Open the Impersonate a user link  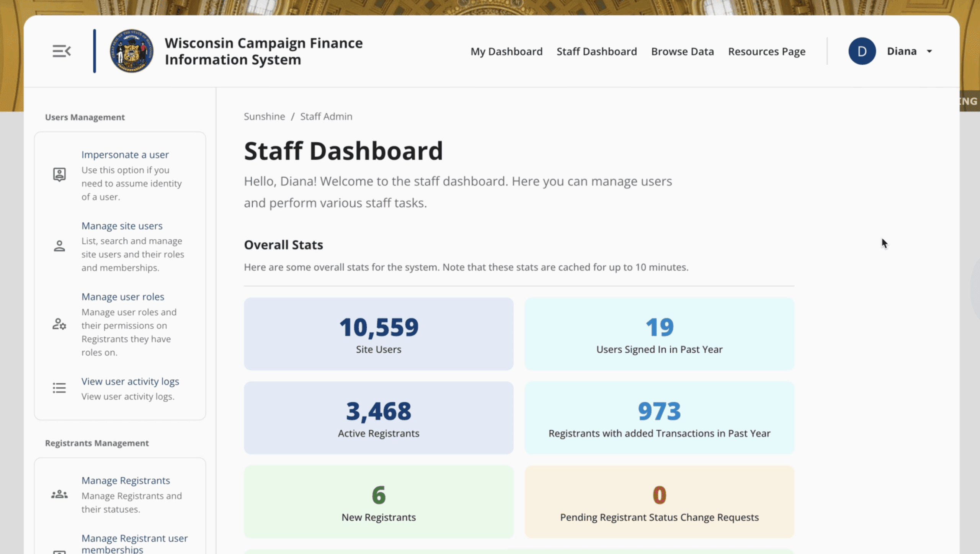[x=125, y=155]
